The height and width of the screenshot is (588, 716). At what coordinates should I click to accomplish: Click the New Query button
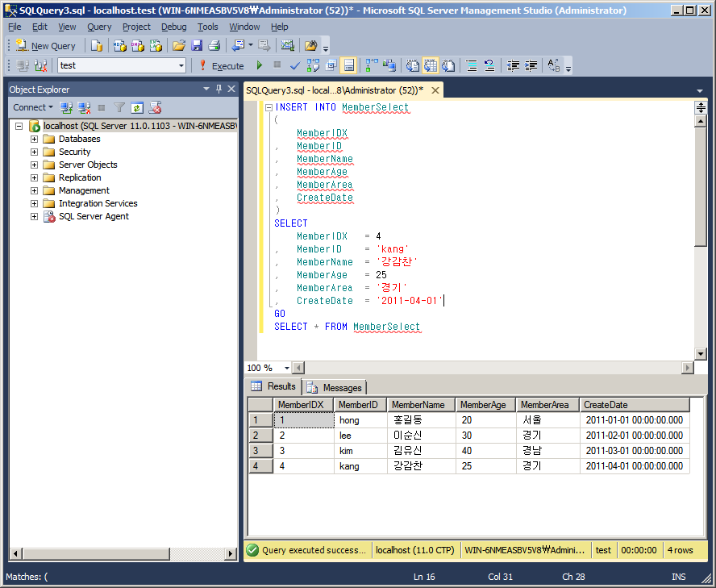45,46
